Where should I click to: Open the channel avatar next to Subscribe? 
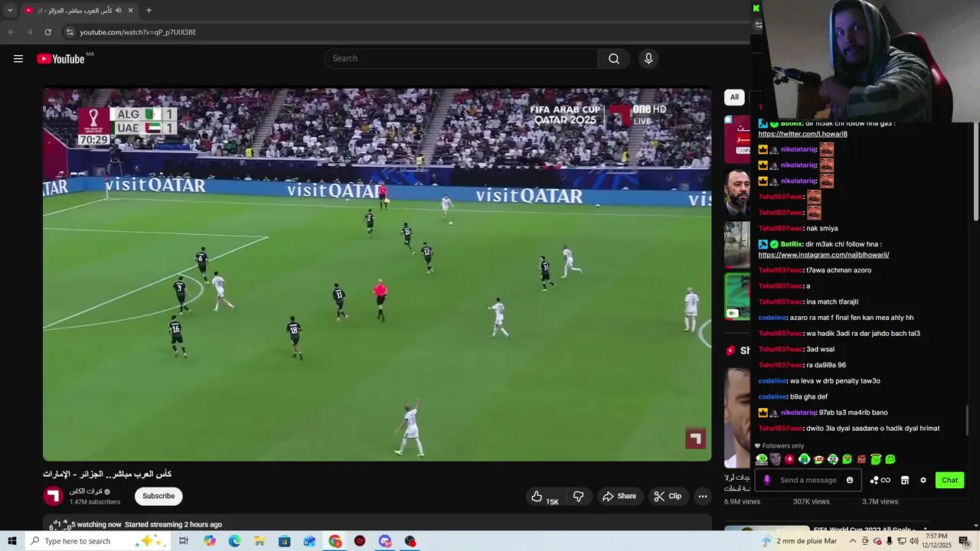click(x=53, y=496)
